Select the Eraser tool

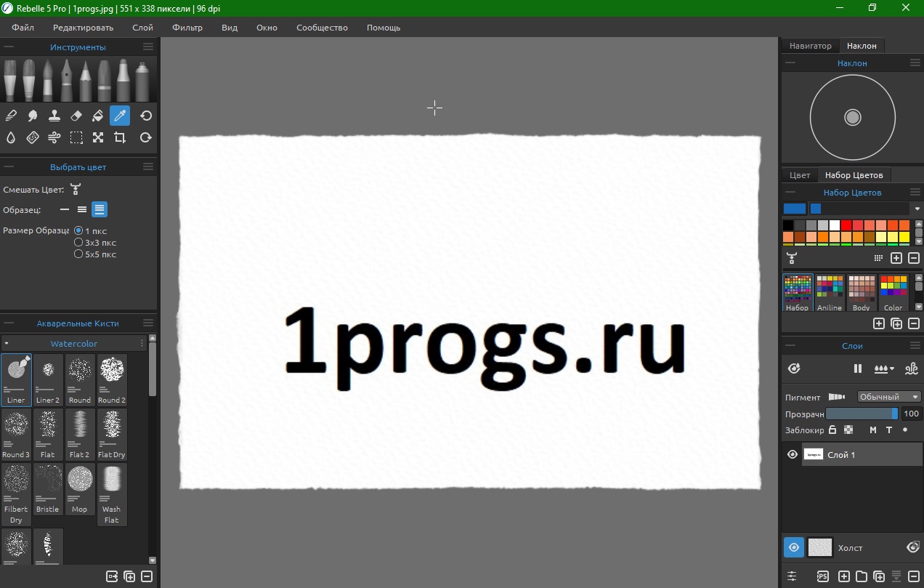[76, 116]
